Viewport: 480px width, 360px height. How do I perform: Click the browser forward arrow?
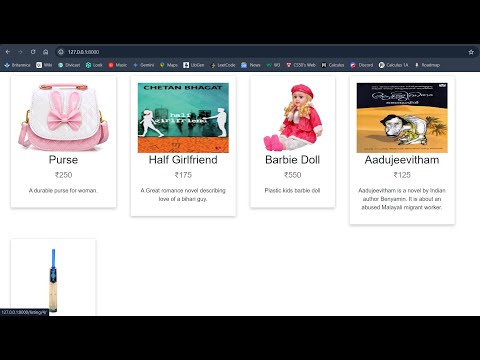tap(20, 52)
